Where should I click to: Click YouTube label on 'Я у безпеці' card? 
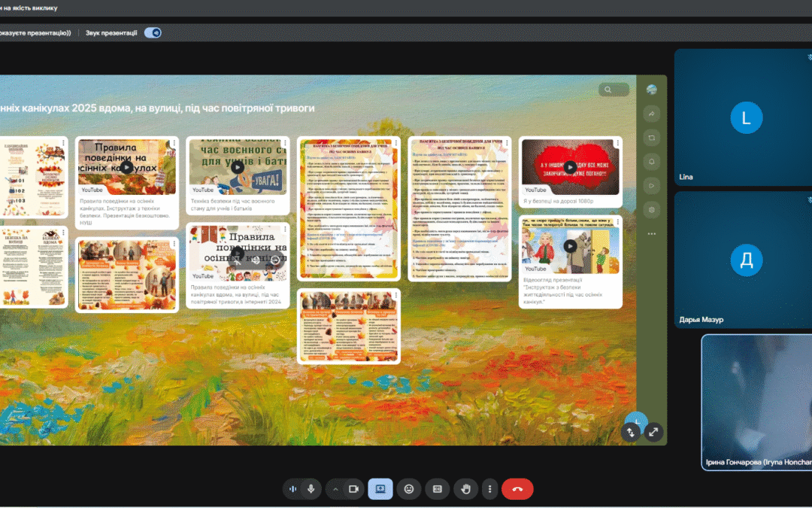tap(535, 190)
